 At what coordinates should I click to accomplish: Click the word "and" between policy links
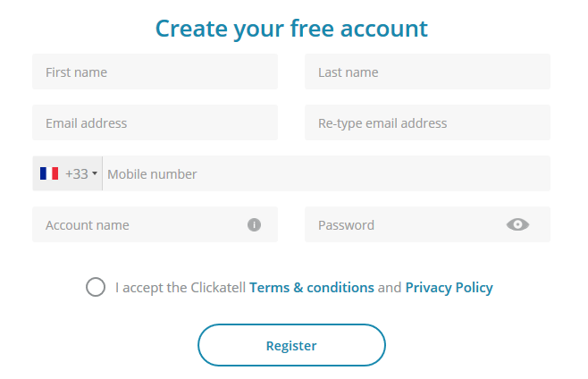[x=390, y=288]
